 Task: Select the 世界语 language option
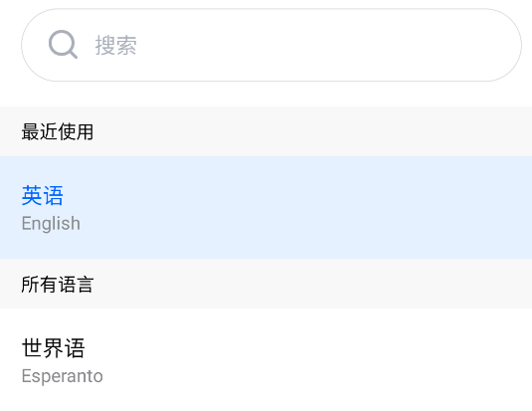tap(266, 360)
